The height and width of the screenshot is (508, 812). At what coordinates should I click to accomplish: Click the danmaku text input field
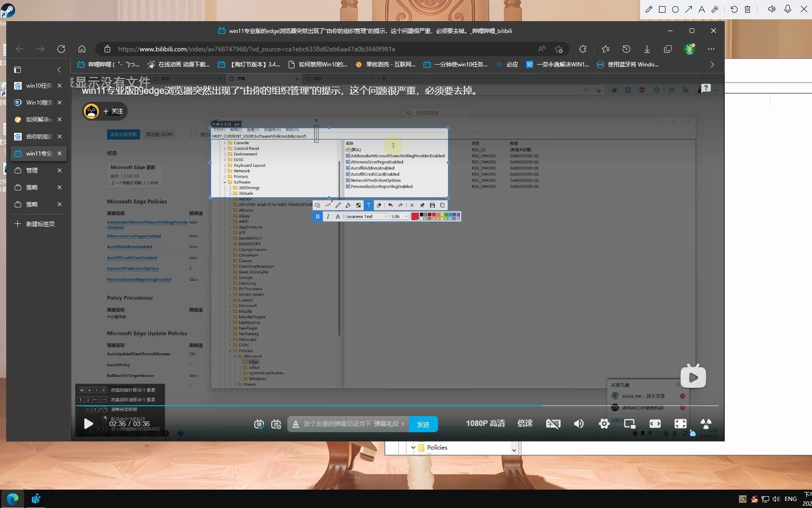click(x=337, y=424)
